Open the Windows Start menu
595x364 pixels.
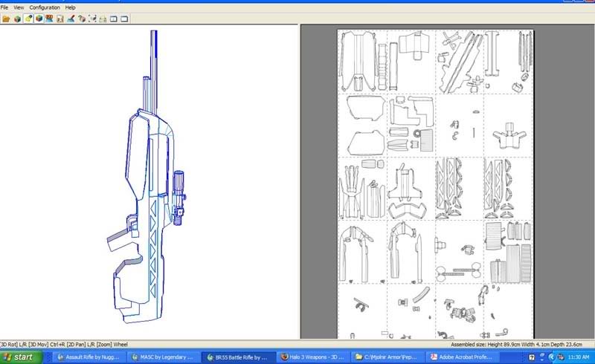22,357
